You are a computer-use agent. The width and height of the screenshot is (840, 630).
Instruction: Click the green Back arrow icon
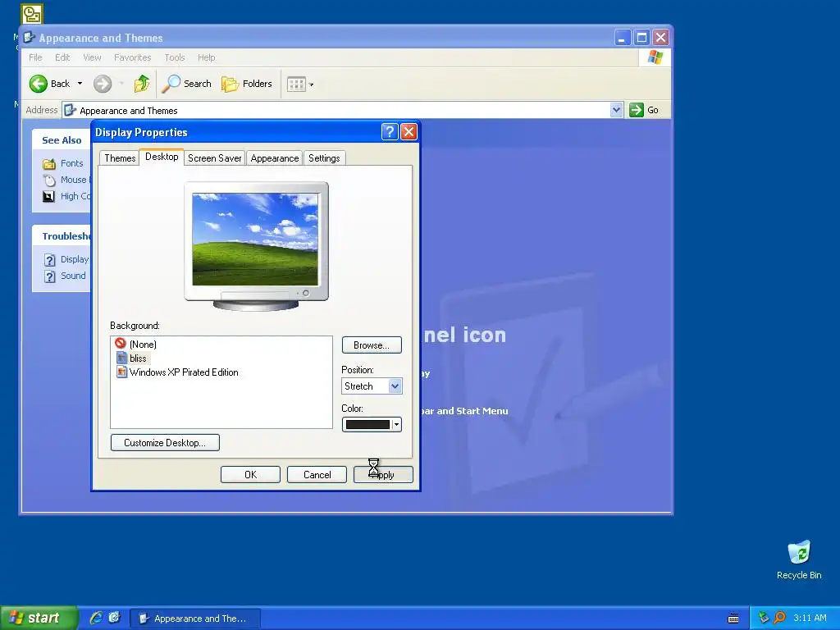[39, 84]
